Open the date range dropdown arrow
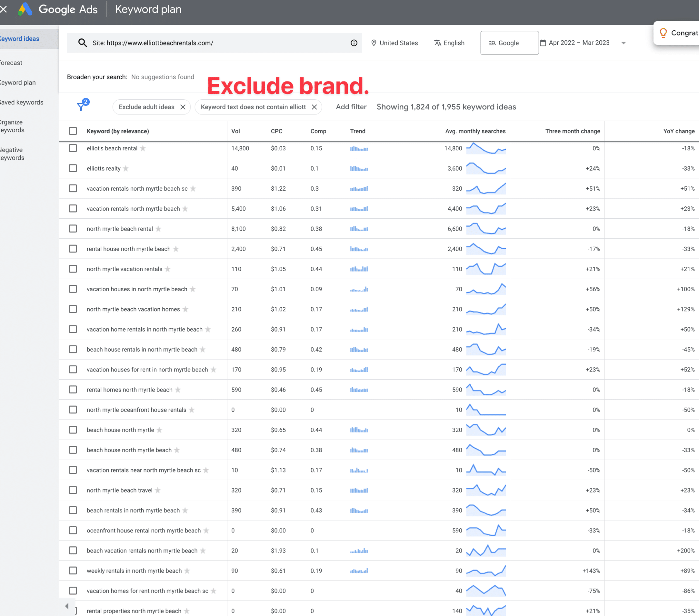 [624, 43]
